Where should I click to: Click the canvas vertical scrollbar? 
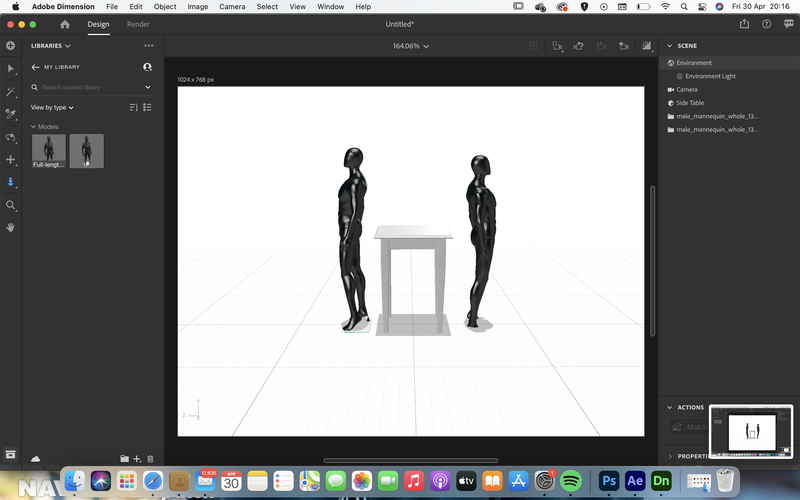[x=653, y=261]
